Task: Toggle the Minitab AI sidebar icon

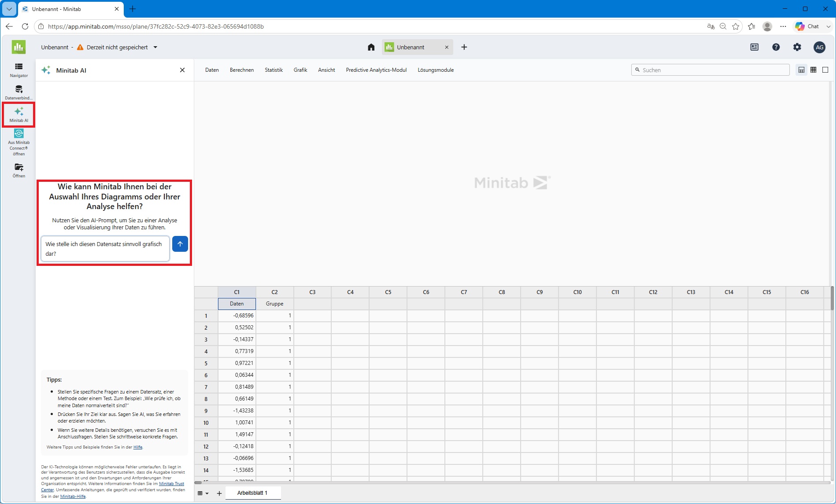Action: (18, 114)
